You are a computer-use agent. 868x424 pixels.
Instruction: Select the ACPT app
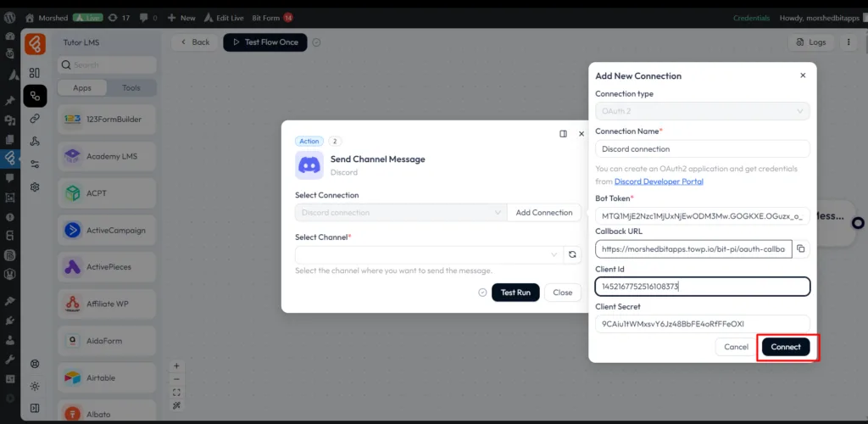[x=107, y=193]
